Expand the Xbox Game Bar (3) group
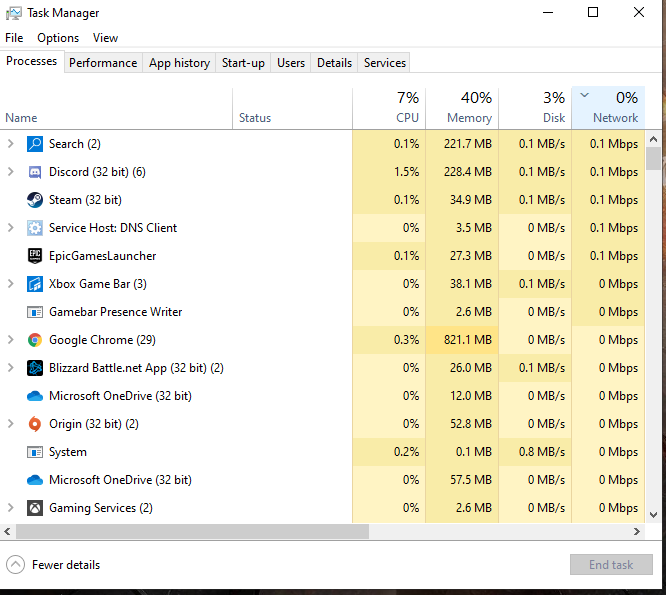This screenshot has width=666, height=595. click(x=11, y=284)
